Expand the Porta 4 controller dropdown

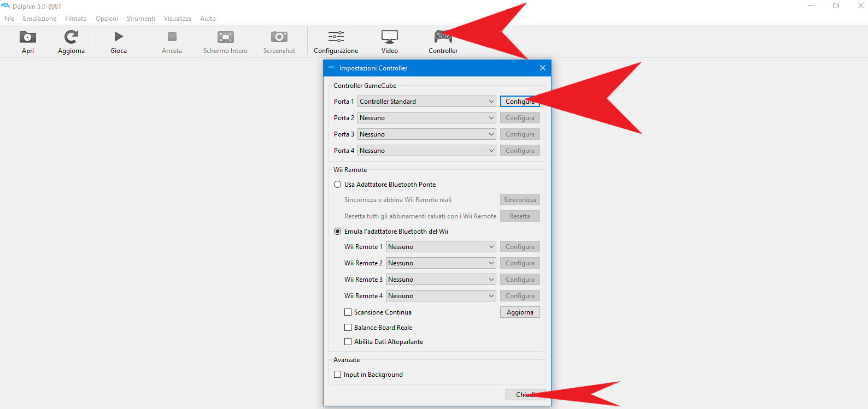(x=427, y=151)
